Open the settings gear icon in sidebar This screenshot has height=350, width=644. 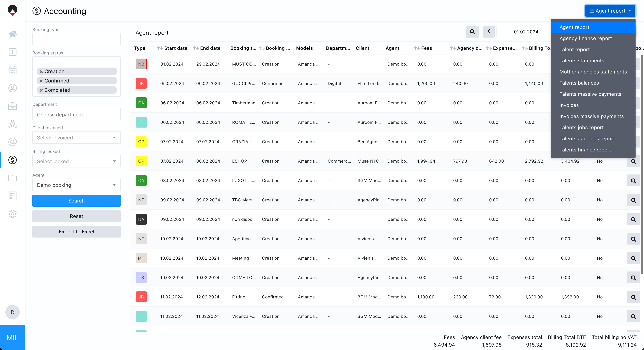pos(13,214)
